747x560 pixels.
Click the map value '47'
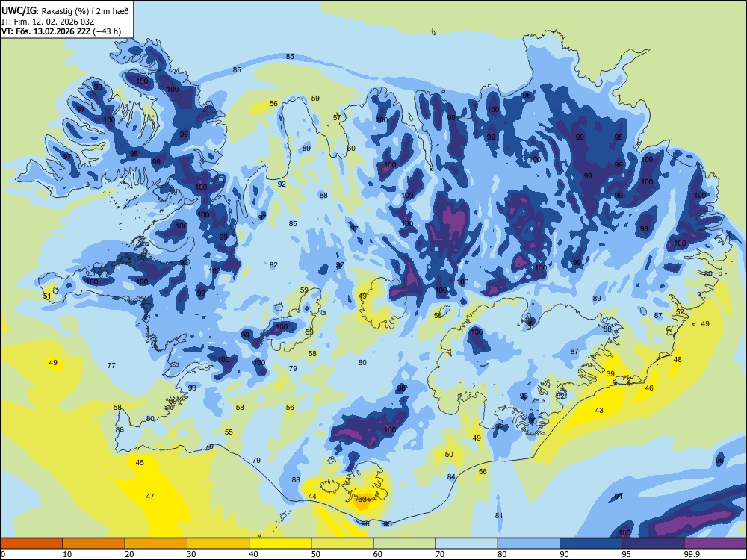(150, 497)
